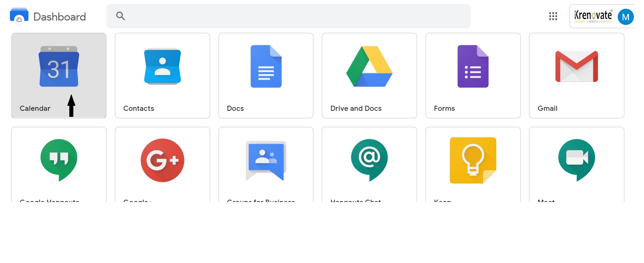Open the account avatar M

tap(626, 17)
